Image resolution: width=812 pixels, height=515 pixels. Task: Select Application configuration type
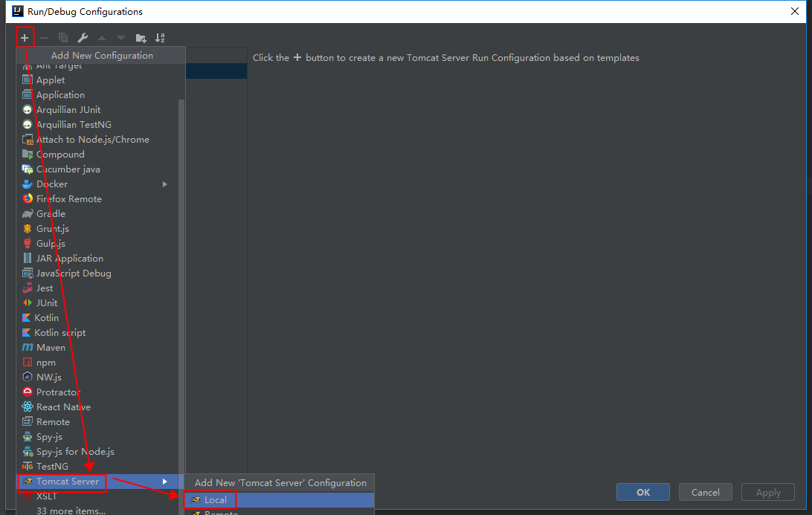(x=97, y=94)
